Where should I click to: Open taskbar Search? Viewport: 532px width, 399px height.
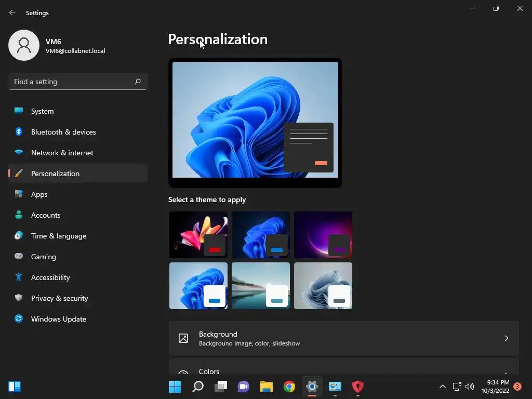click(x=198, y=387)
